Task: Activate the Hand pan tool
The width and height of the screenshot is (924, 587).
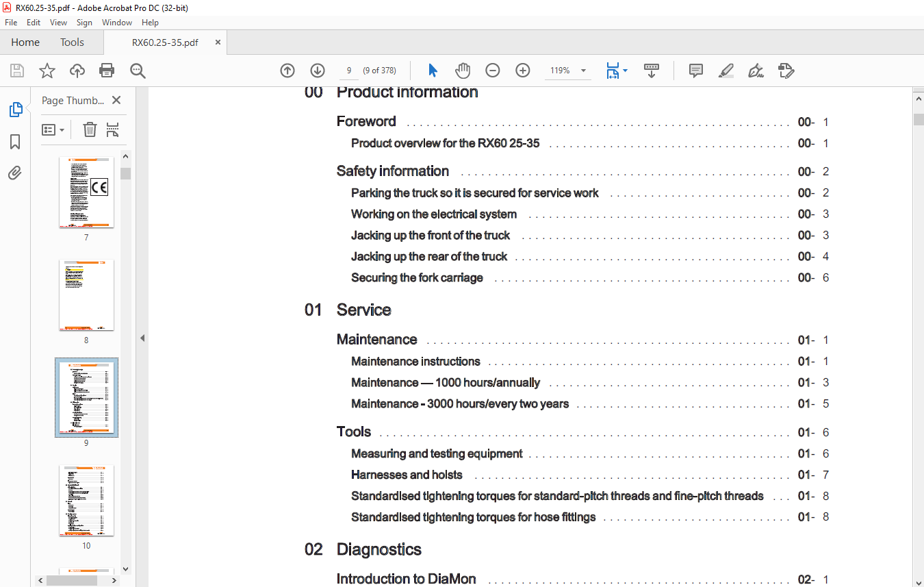Action: [463, 71]
